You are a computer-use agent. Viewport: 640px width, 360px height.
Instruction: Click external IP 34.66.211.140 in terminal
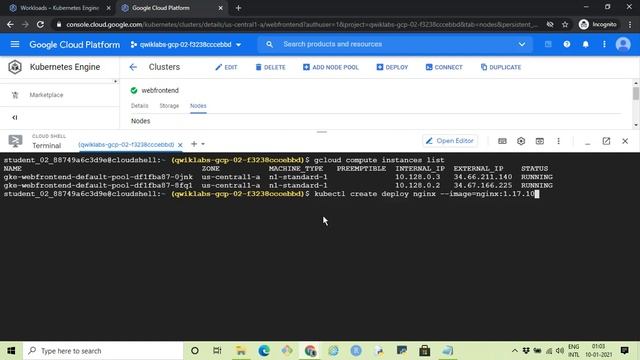482,177
